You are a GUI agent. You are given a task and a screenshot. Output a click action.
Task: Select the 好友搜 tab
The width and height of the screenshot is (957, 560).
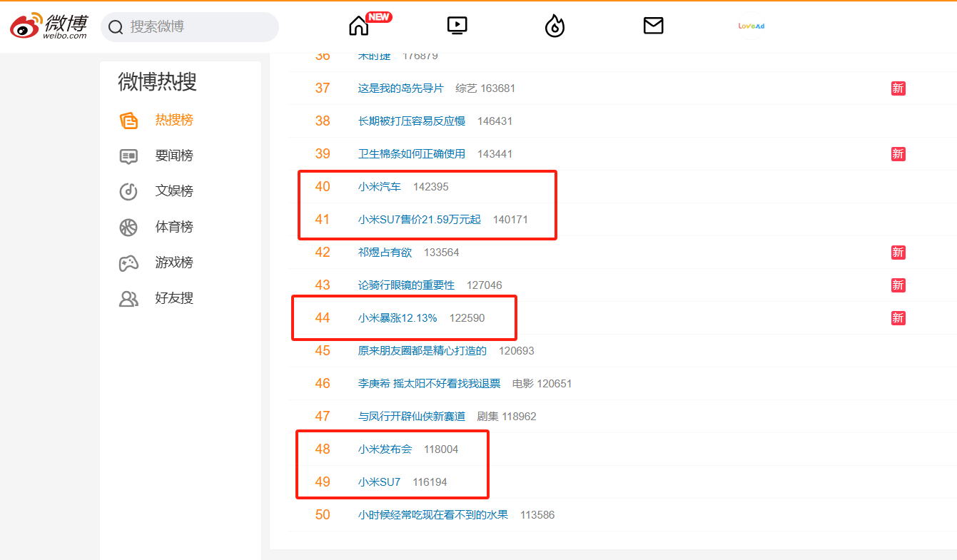174,298
